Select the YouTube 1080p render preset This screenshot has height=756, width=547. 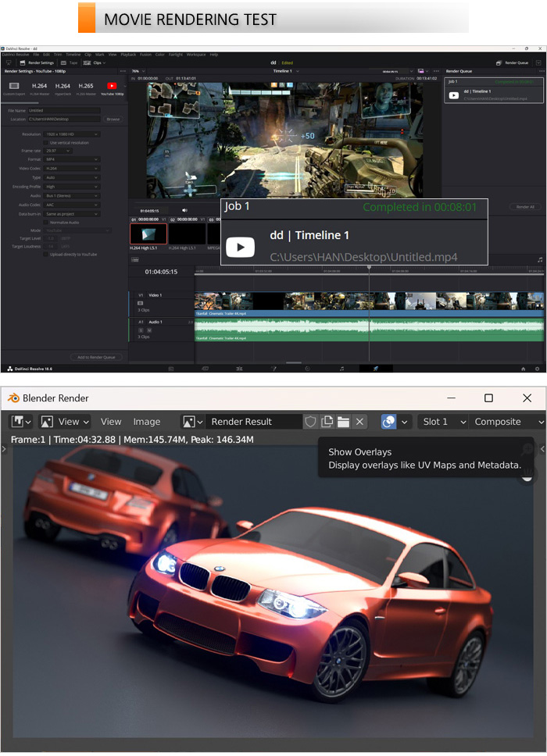coord(112,87)
